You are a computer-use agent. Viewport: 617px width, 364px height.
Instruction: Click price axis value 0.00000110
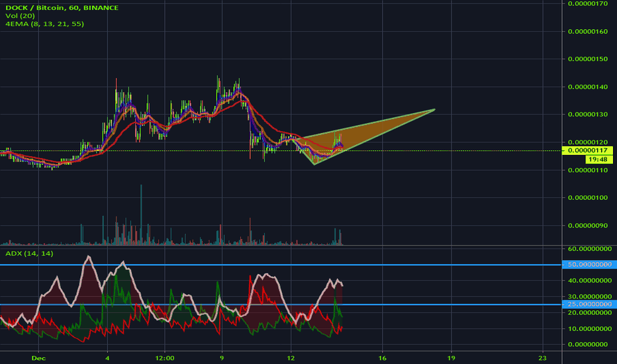tap(588, 170)
